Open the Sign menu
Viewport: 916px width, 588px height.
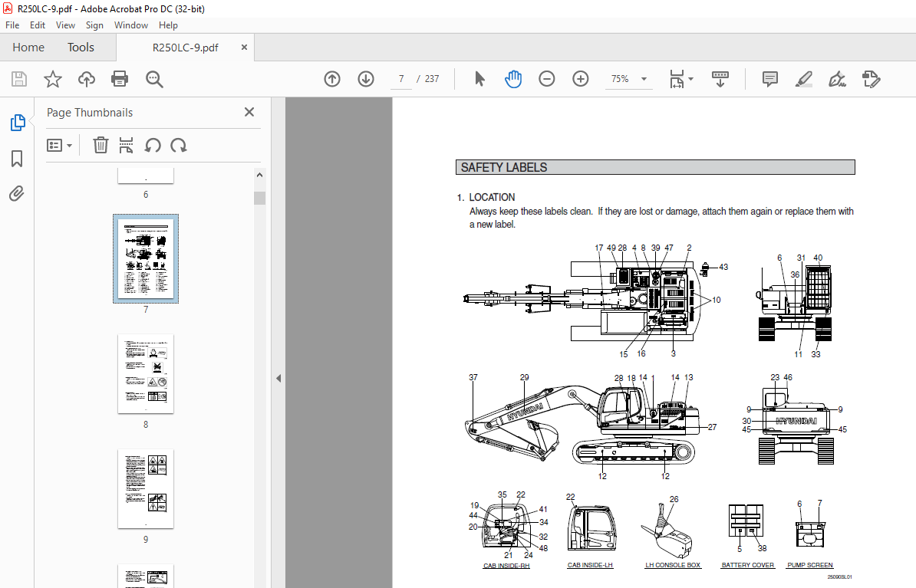click(x=94, y=25)
